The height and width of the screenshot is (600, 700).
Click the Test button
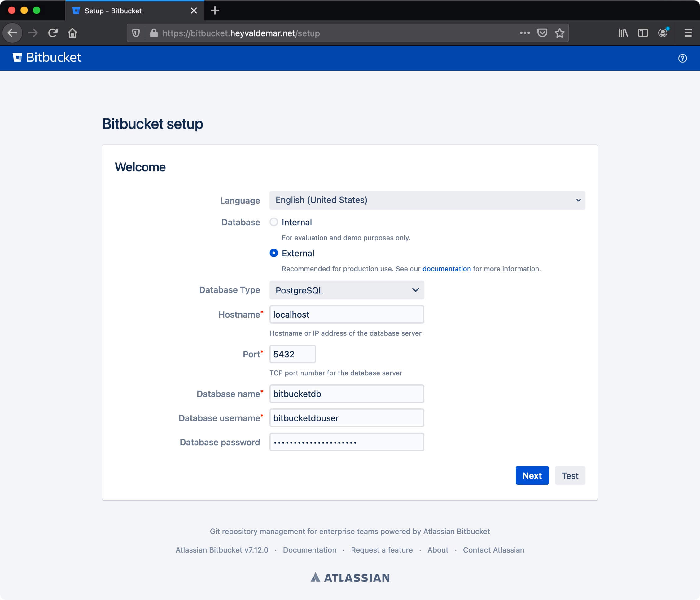pyautogui.click(x=570, y=476)
